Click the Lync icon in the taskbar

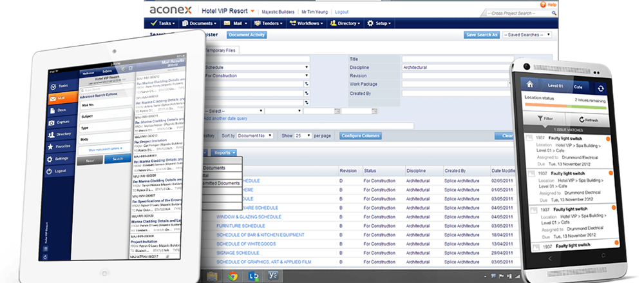(252, 276)
